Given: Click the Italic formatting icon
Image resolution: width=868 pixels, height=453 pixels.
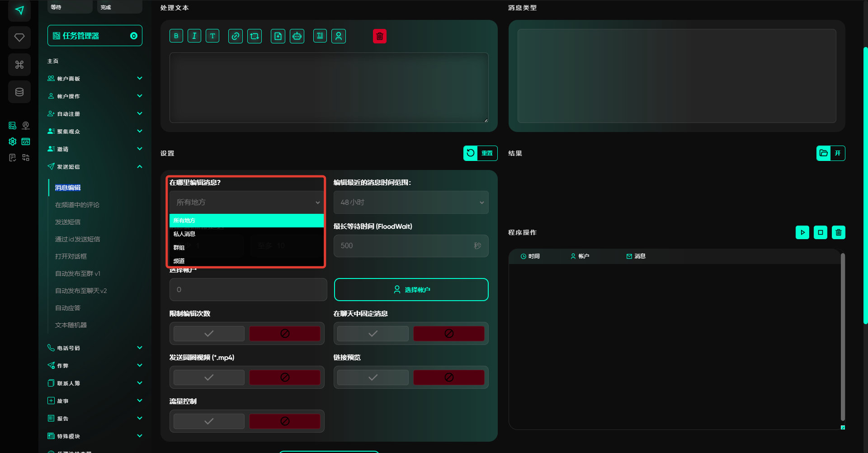Looking at the screenshot, I should pos(194,36).
